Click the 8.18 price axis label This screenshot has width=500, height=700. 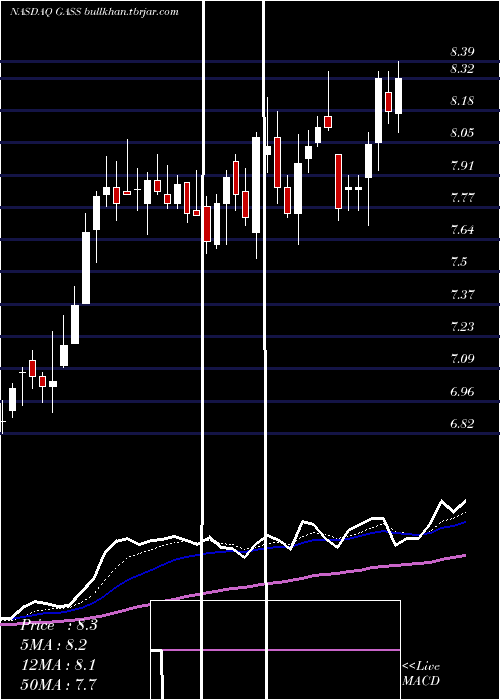coord(462,100)
